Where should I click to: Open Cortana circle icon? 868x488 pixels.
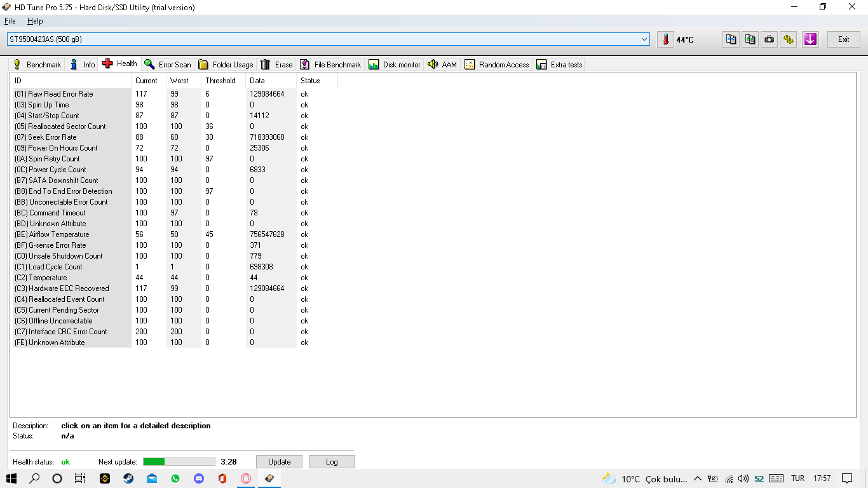point(57,478)
